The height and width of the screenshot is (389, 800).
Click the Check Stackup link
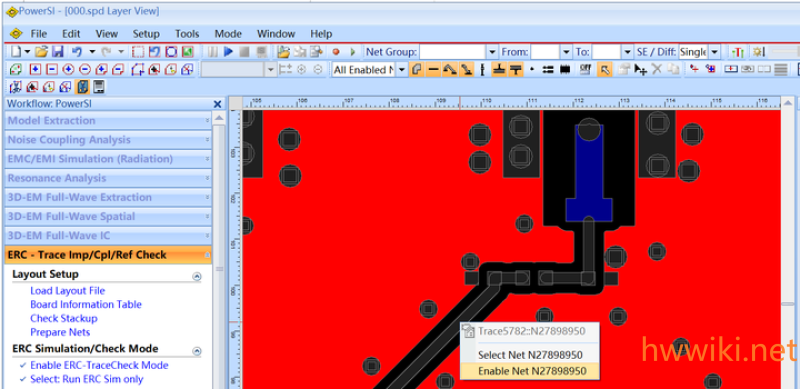(64, 318)
